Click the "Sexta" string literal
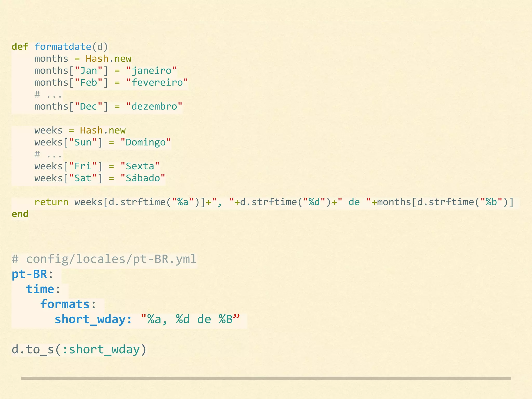 point(140,166)
